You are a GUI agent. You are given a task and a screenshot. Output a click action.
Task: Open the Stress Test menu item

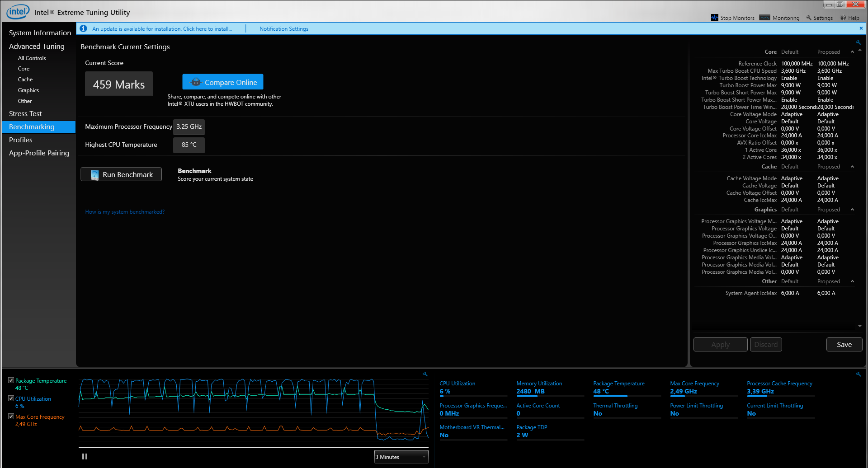(25, 114)
